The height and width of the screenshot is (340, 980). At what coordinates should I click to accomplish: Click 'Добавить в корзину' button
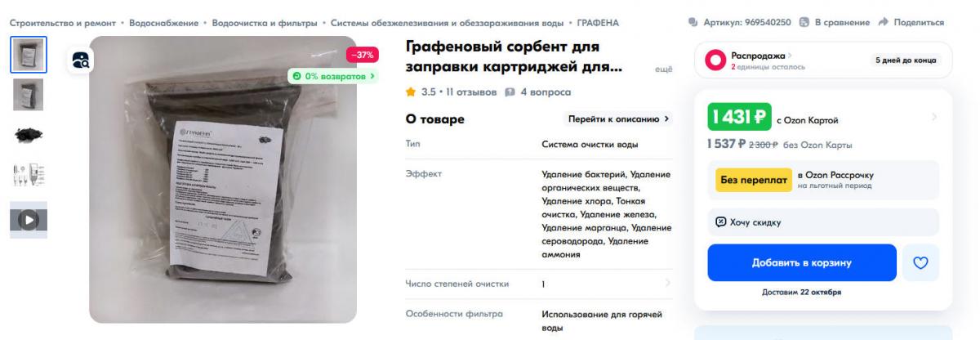[x=802, y=262]
